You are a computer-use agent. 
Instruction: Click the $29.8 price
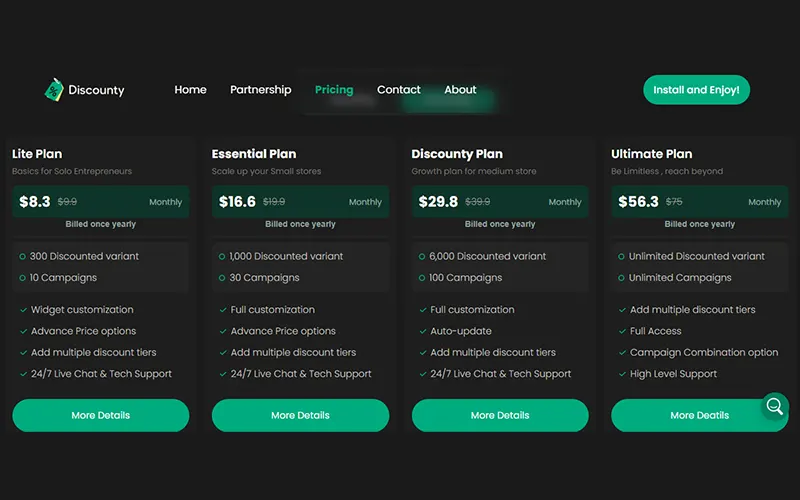(438, 202)
